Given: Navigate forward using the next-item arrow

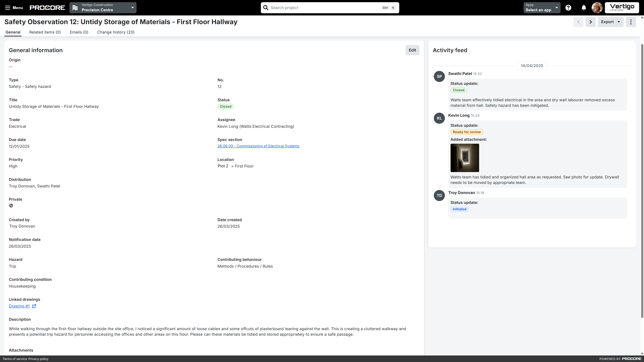Looking at the screenshot, I should [590, 22].
